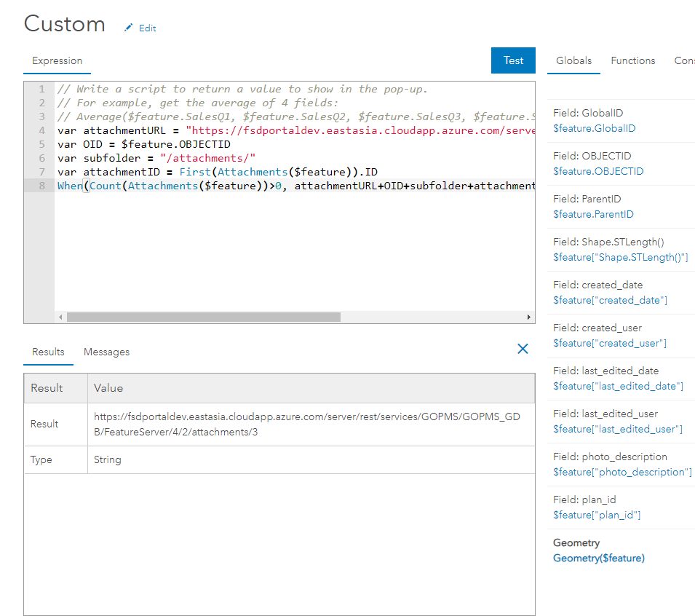Select the Results tab
This screenshot has height=616, width=695.
(x=48, y=352)
